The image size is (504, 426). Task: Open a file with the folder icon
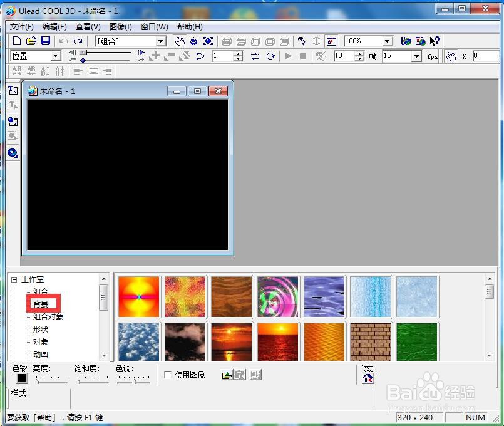pyautogui.click(x=31, y=41)
